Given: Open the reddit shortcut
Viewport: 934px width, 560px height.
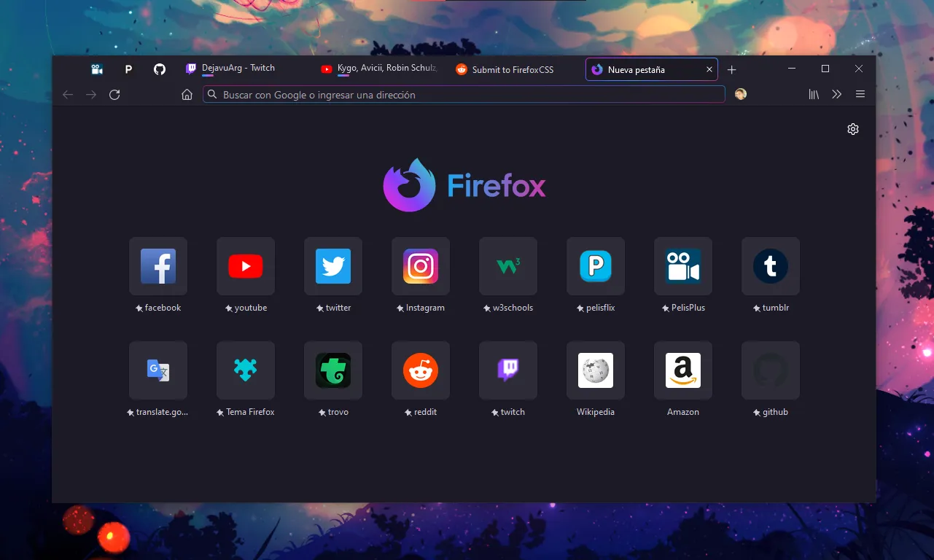Looking at the screenshot, I should pyautogui.click(x=421, y=370).
